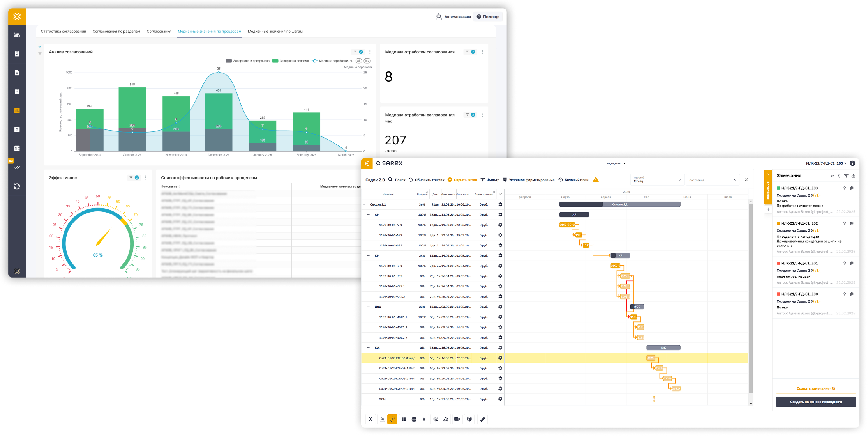Image resolution: width=868 pixels, height=436 pixels.
Task: Open settings gear for the Секция 1,2 row
Action: pos(500,204)
